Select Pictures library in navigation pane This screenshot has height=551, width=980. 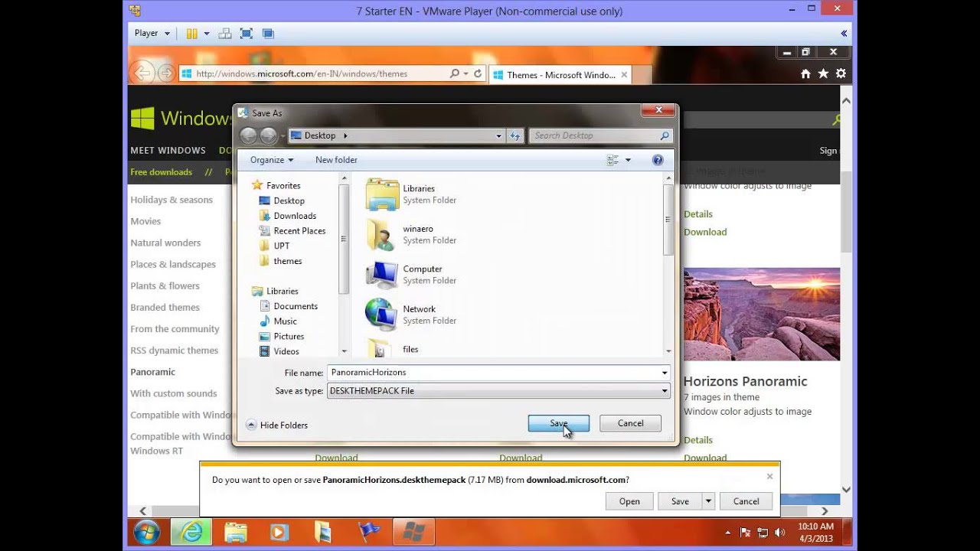point(289,337)
